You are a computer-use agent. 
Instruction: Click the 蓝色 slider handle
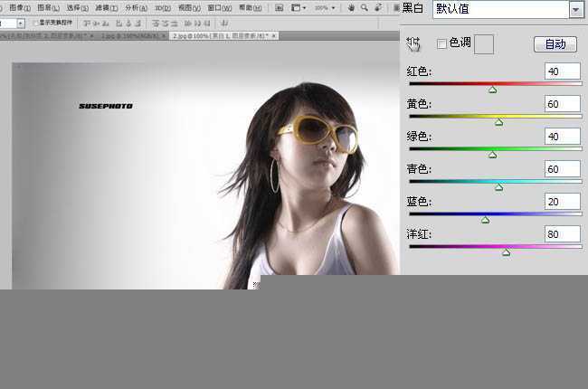tap(485, 220)
